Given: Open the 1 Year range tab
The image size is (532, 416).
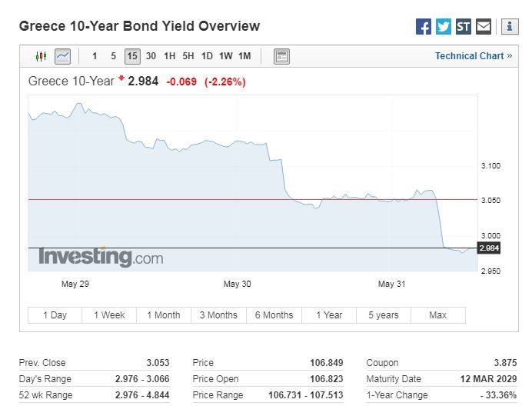Looking at the screenshot, I should point(329,315).
